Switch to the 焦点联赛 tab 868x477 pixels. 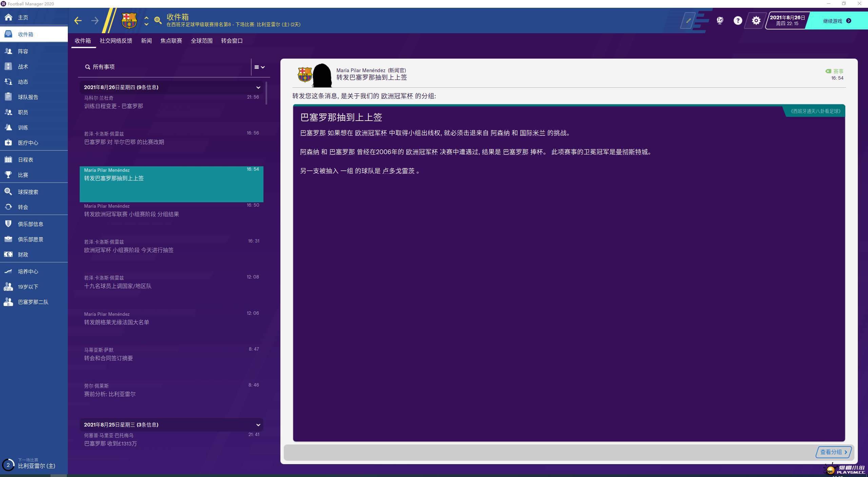[x=171, y=41]
